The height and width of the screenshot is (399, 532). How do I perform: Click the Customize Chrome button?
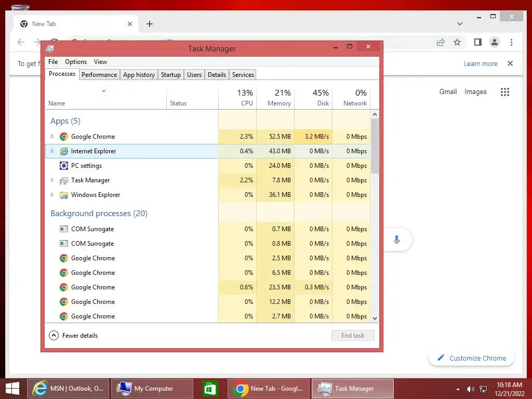coord(471,358)
